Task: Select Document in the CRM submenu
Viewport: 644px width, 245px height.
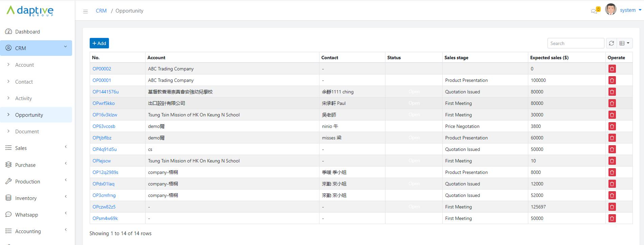Action: click(27, 132)
